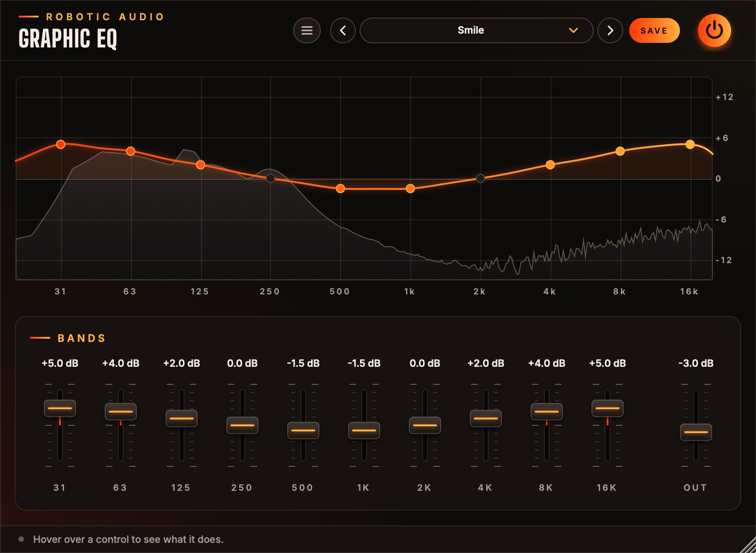Go to the previous preset

343,30
